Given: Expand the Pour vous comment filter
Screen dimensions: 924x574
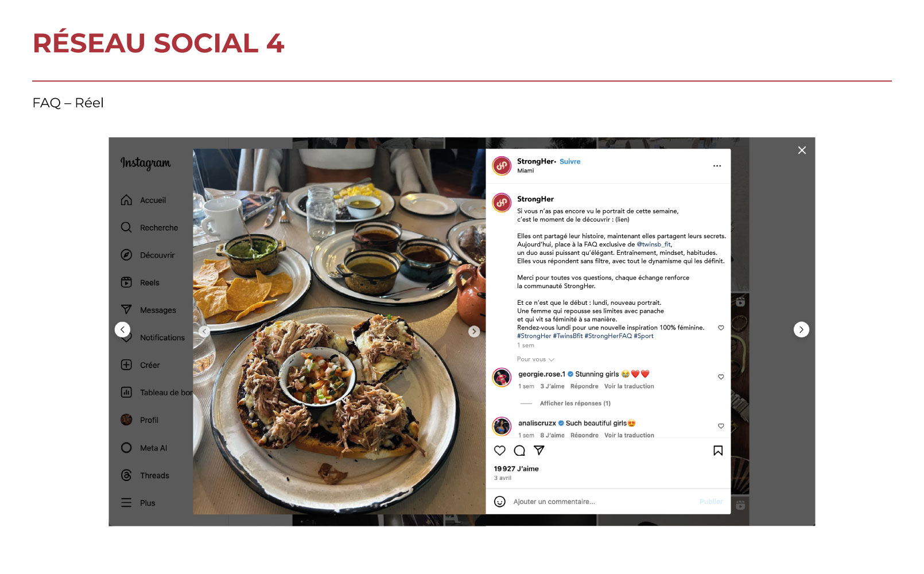Looking at the screenshot, I should click(x=535, y=359).
